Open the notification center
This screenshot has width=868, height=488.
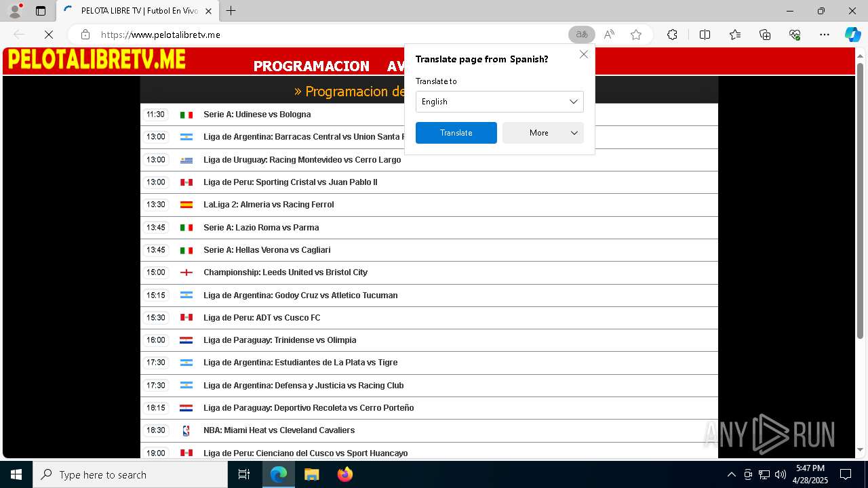click(846, 474)
